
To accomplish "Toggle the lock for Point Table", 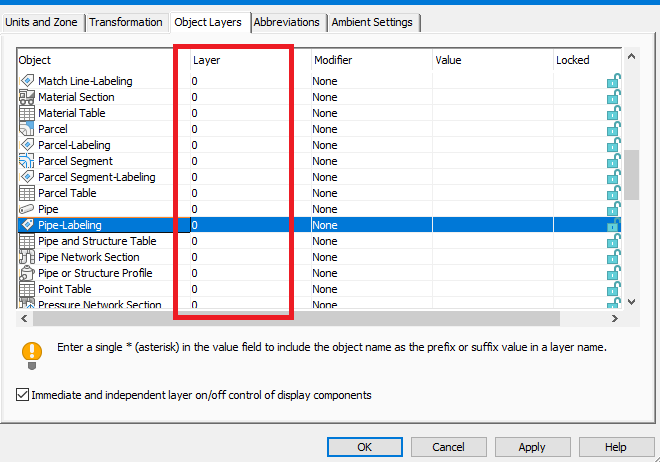I will (x=613, y=289).
